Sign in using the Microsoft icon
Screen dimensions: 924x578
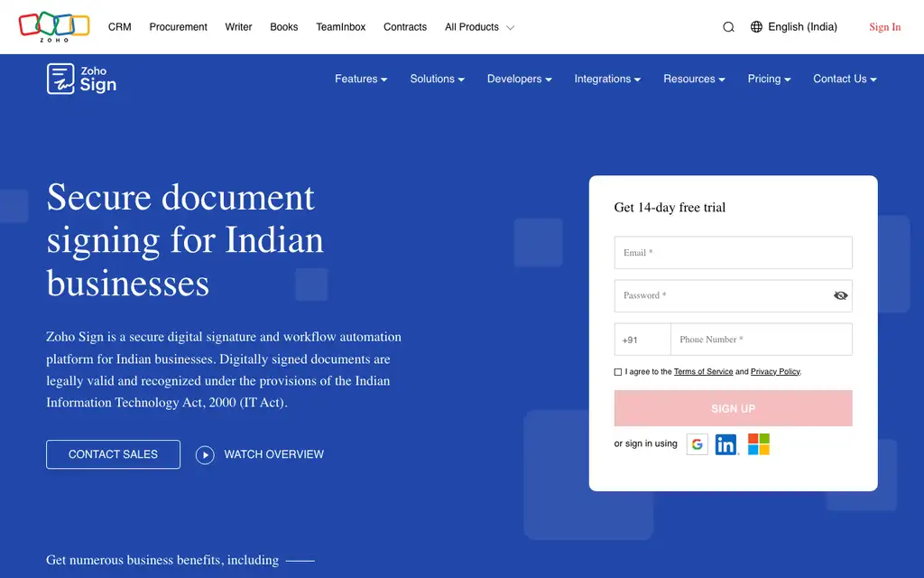758,444
